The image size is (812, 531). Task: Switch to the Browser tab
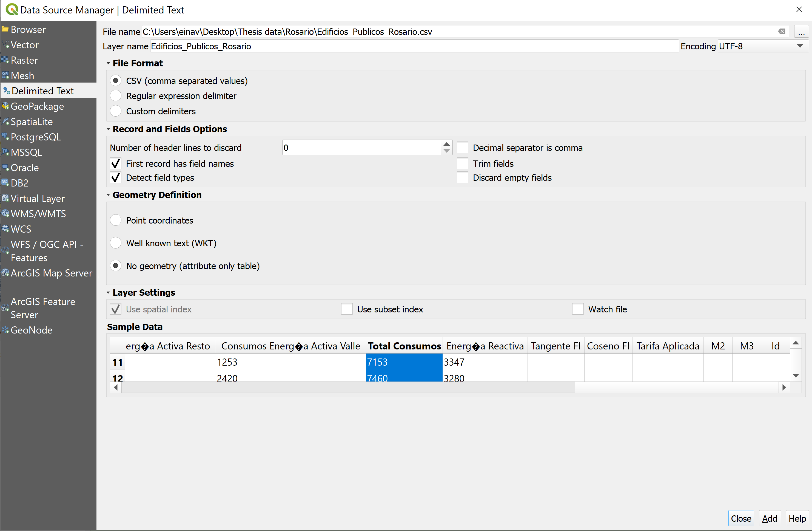(x=29, y=29)
